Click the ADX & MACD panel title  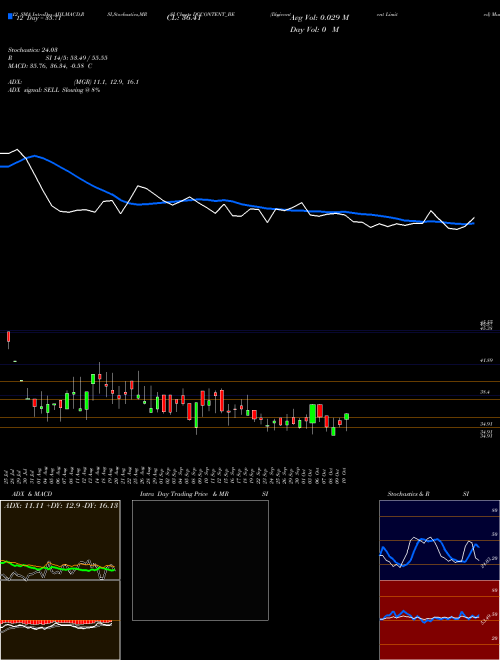32,494
